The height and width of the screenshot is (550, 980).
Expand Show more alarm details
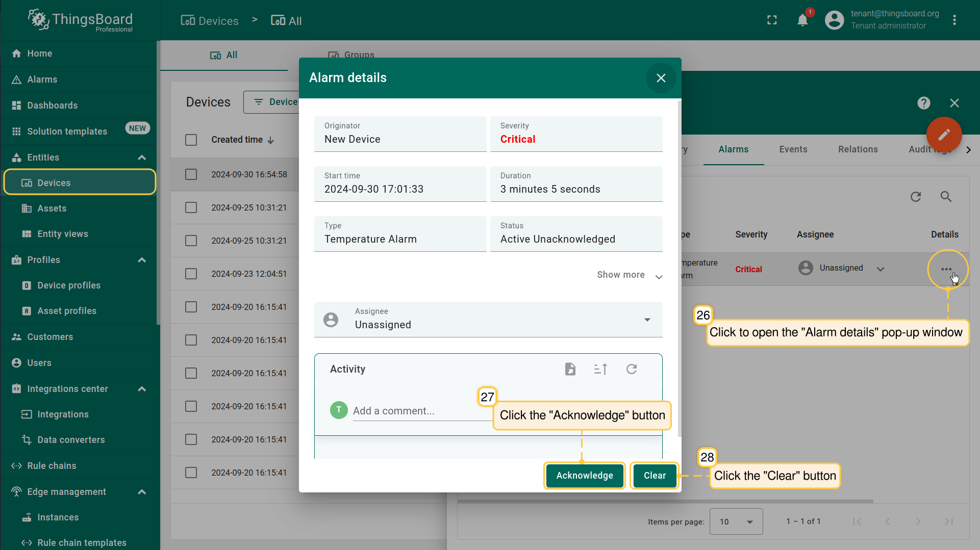[x=630, y=275]
